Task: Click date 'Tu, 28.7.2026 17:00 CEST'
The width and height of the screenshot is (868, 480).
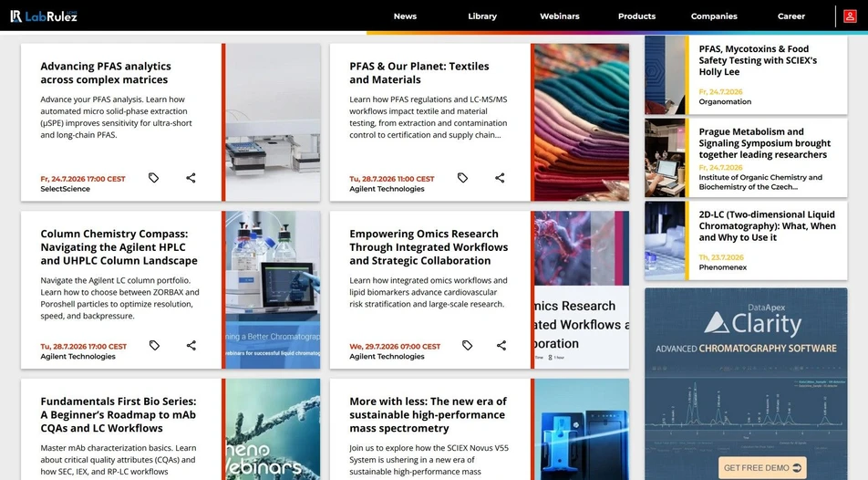Action: point(84,347)
